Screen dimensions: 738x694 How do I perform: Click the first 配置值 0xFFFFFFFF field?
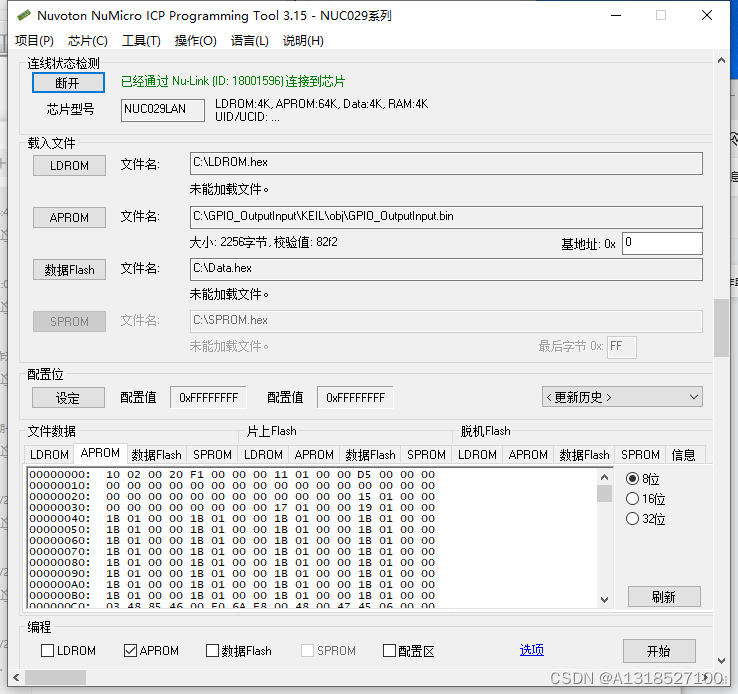pyautogui.click(x=209, y=398)
